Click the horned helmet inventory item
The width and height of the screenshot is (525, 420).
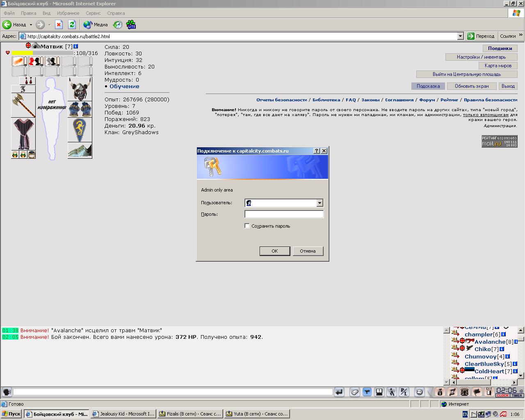[x=80, y=89]
